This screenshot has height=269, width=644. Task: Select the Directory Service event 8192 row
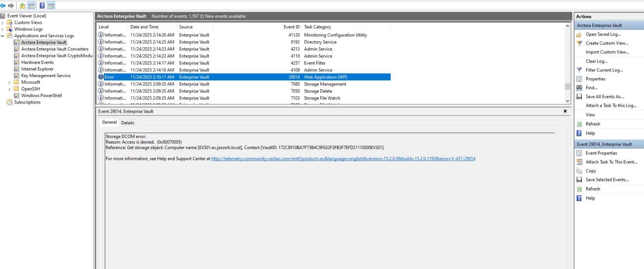point(243,42)
